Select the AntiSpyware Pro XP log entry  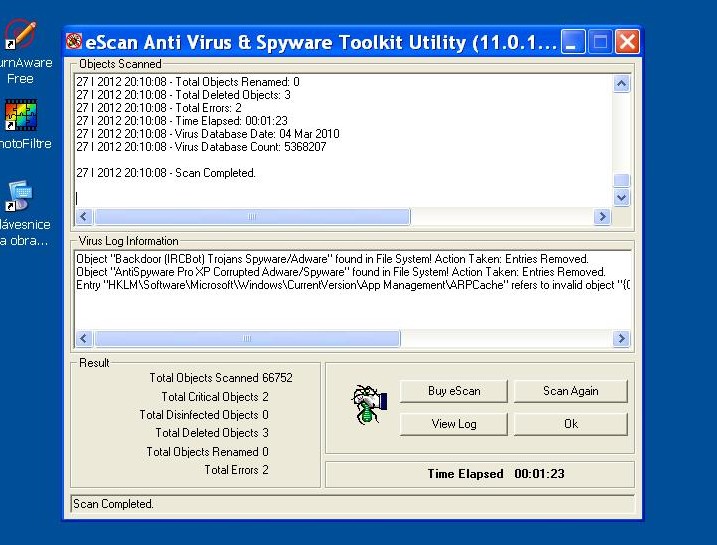(341, 272)
